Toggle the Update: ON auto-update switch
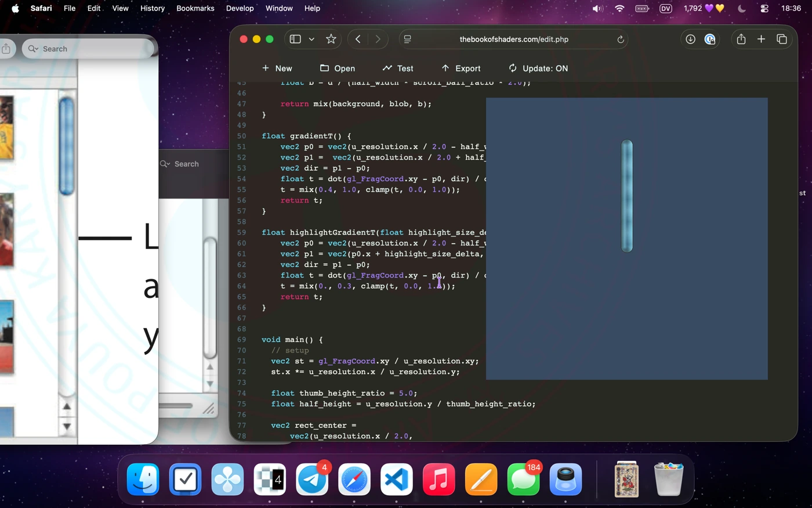Screen dimensions: 812x508 pos(538,69)
